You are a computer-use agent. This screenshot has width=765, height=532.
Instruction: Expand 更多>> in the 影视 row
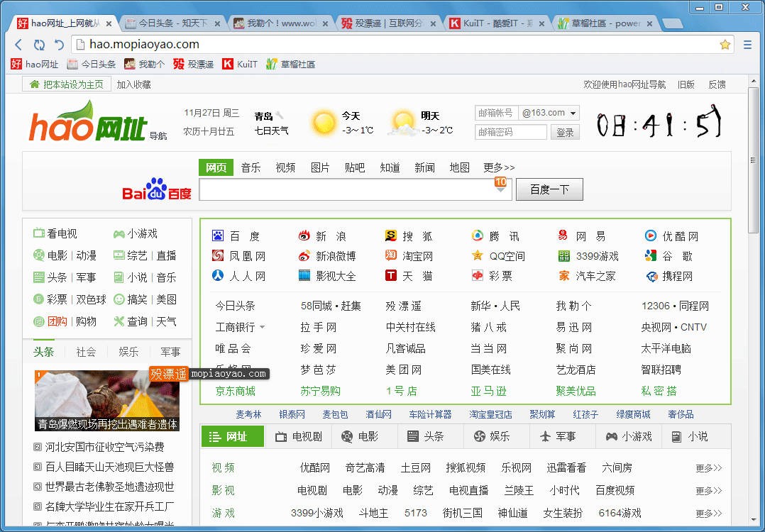(x=708, y=491)
